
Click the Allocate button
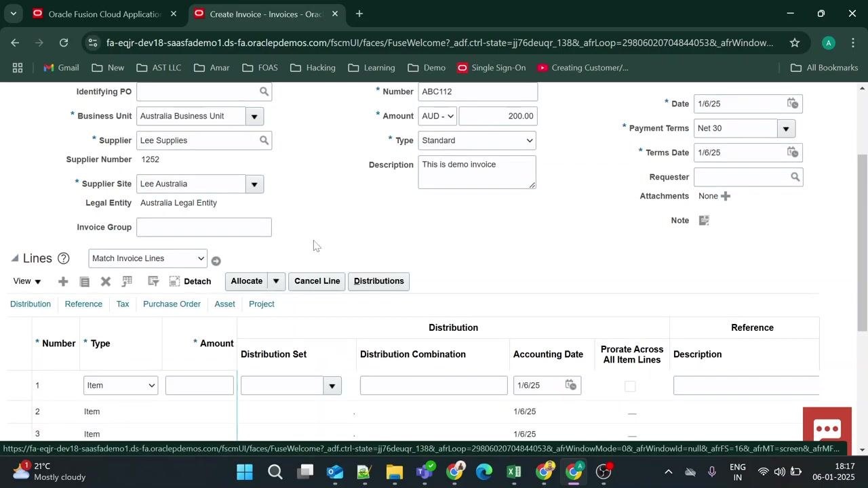click(246, 281)
